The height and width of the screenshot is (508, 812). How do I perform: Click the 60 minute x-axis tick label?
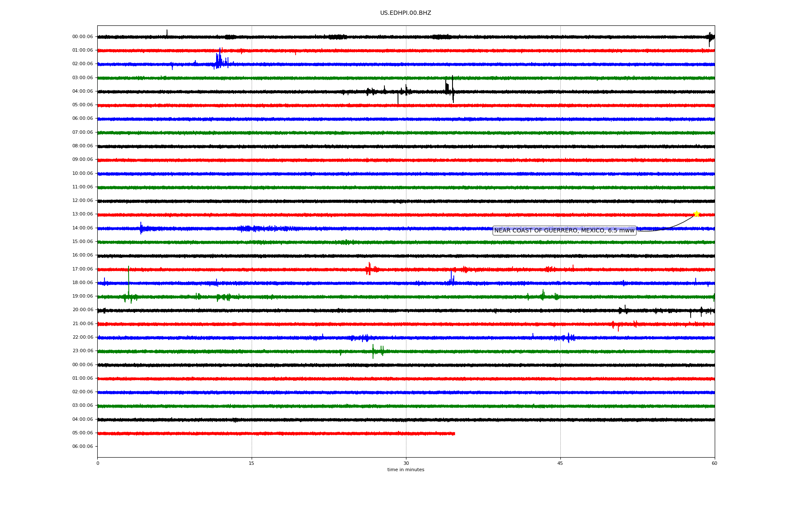[x=714, y=464]
